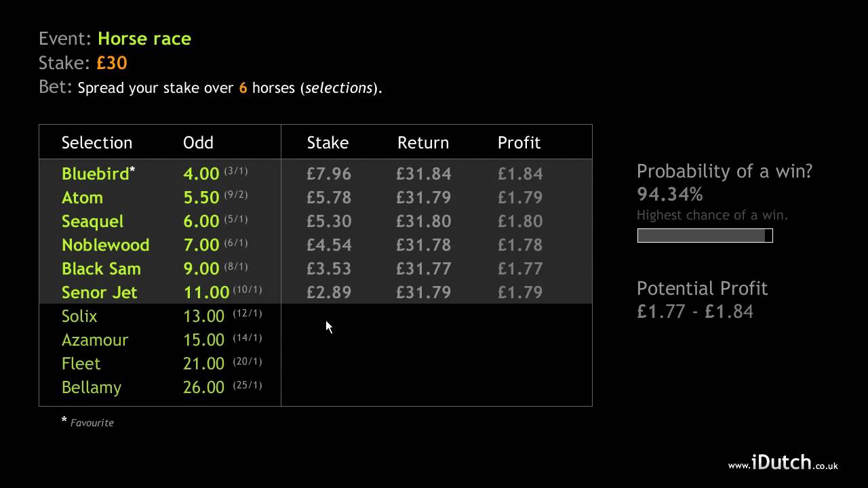The width and height of the screenshot is (868, 488).
Task: Click the Stake column header
Action: 328,142
